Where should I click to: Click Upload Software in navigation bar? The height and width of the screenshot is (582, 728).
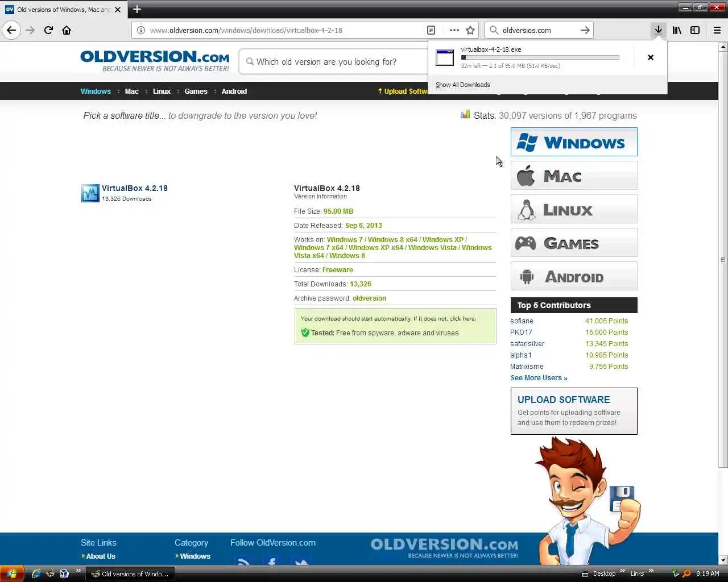(403, 91)
